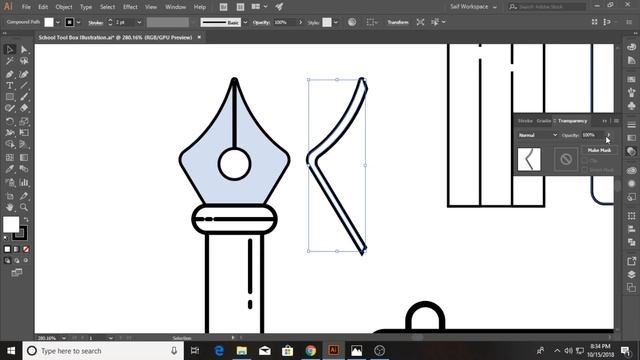Expand the Transparency panel opacity slider arrow
Image resolution: width=640 pixels, height=360 pixels.
609,135
